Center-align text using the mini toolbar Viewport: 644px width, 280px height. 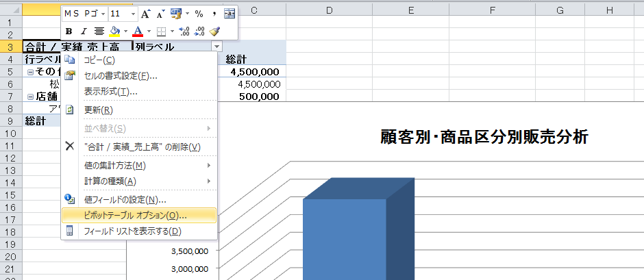[x=99, y=31]
